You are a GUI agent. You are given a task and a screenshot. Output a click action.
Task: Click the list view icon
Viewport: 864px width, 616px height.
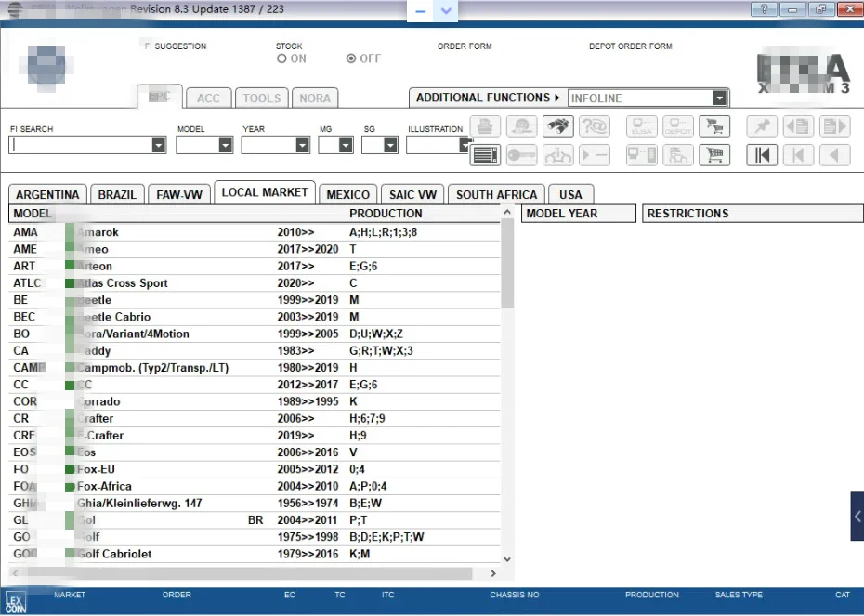pyautogui.click(x=486, y=155)
